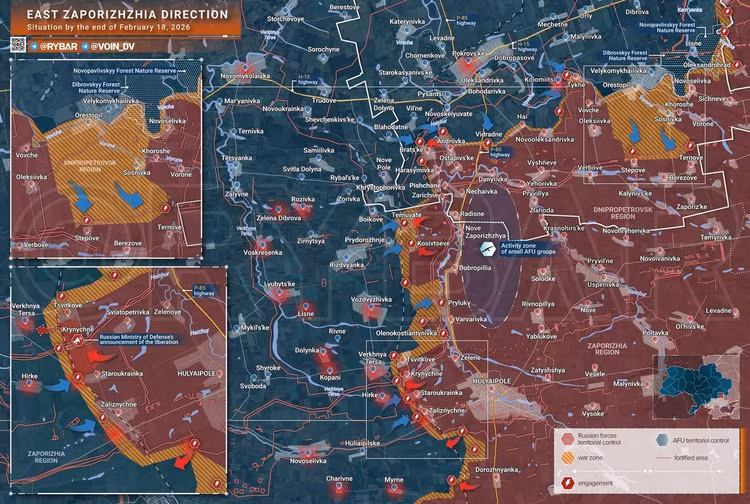Click the Temyrivka settlement marker

[x=718, y=230]
